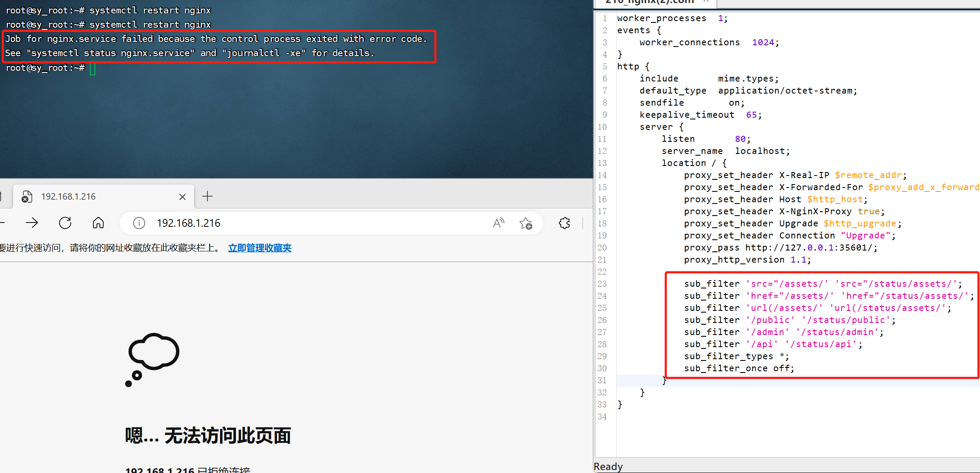Open browser extensions menu

point(564,223)
